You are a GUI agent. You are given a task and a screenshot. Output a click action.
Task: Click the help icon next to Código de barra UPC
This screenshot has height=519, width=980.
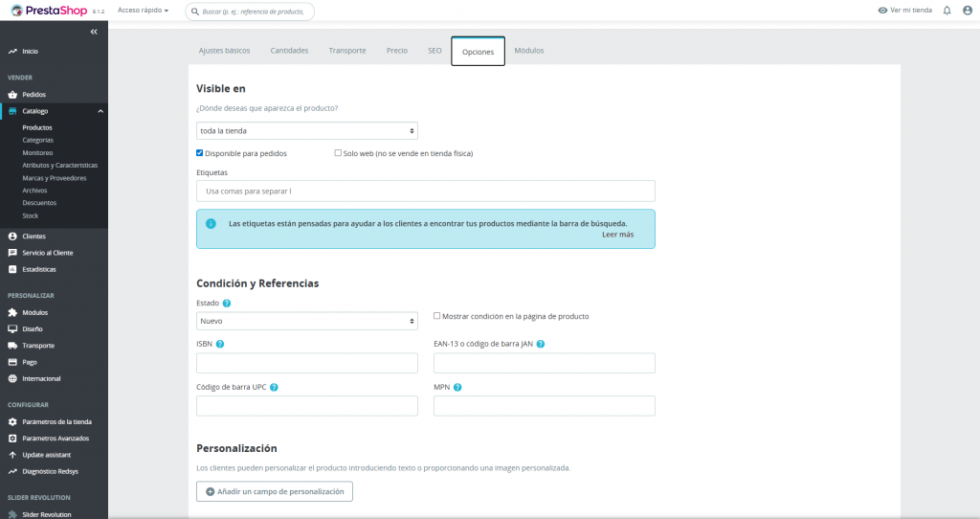tap(274, 387)
